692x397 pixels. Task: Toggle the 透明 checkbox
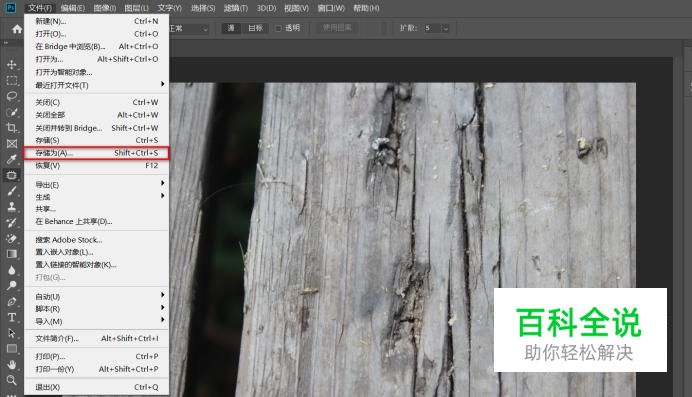tap(278, 28)
